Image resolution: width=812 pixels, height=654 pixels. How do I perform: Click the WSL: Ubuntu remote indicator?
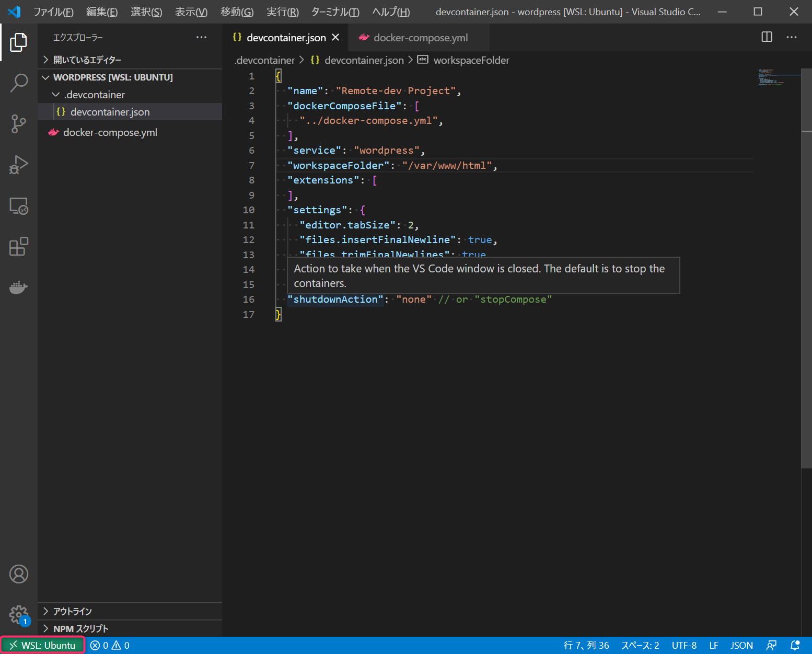(x=43, y=646)
